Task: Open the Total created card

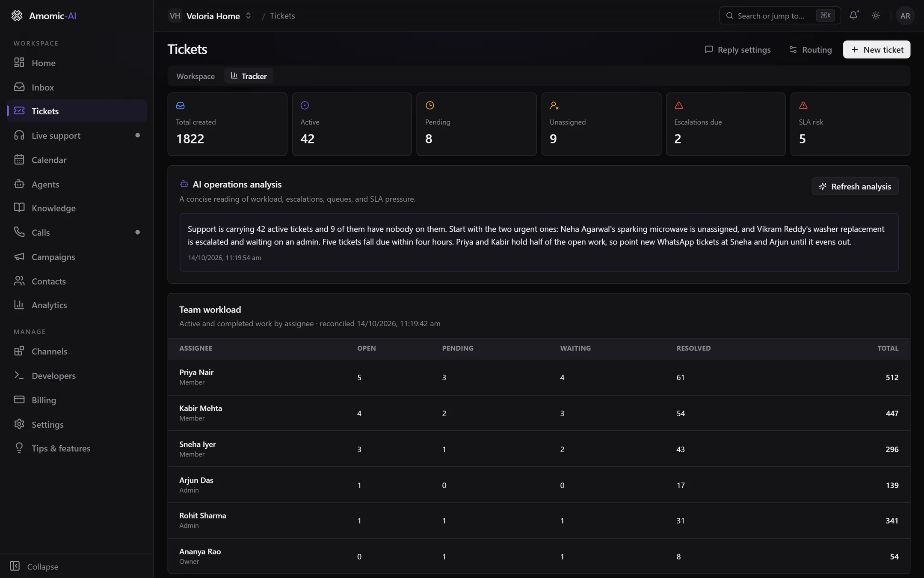Action: pos(227,124)
